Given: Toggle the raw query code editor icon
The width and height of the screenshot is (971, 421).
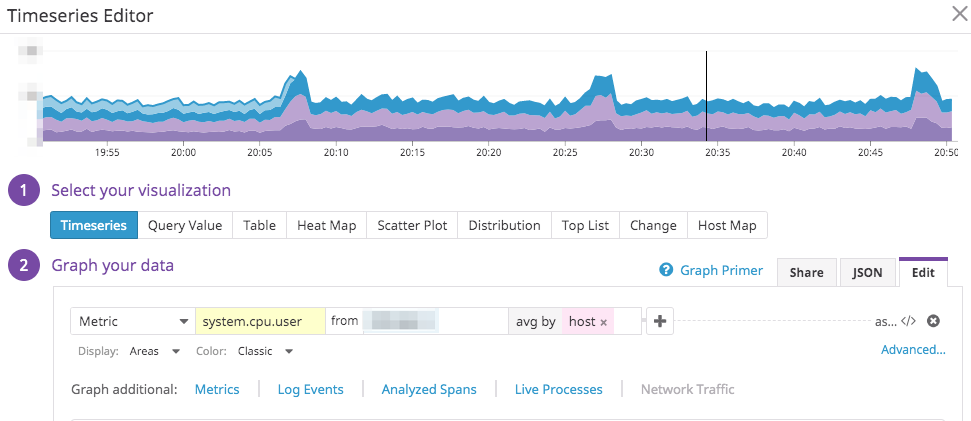Looking at the screenshot, I should point(908,321).
